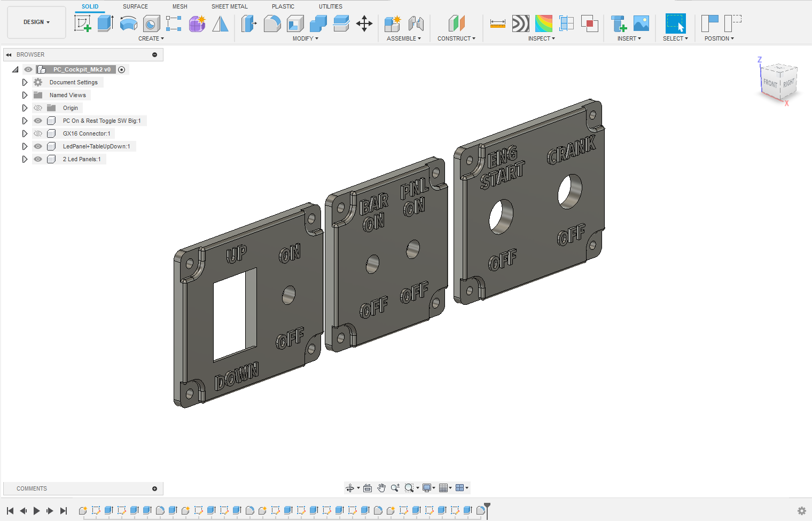Select the Fillet tool

(x=272, y=23)
